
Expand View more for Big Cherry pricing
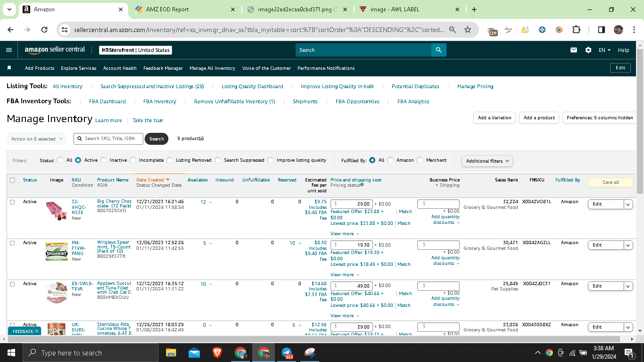pyautogui.click(x=345, y=234)
